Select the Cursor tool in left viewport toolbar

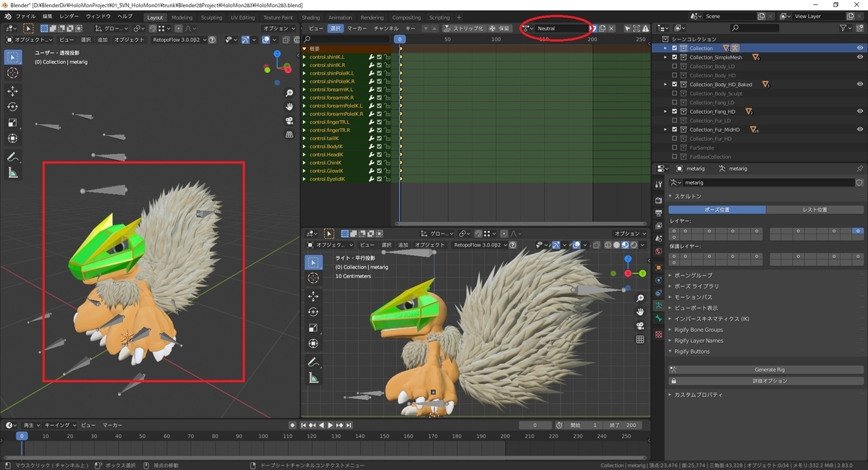[x=13, y=73]
